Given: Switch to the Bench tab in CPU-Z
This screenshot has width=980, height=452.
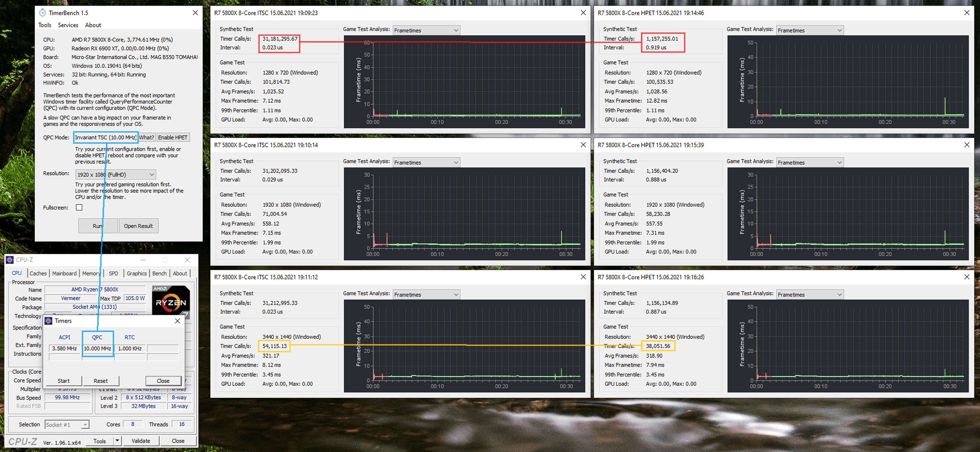Looking at the screenshot, I should (x=159, y=273).
